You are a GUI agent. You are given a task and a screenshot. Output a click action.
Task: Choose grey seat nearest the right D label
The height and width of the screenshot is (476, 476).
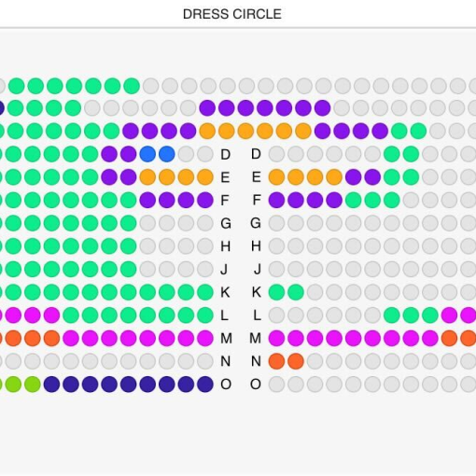click(x=276, y=154)
